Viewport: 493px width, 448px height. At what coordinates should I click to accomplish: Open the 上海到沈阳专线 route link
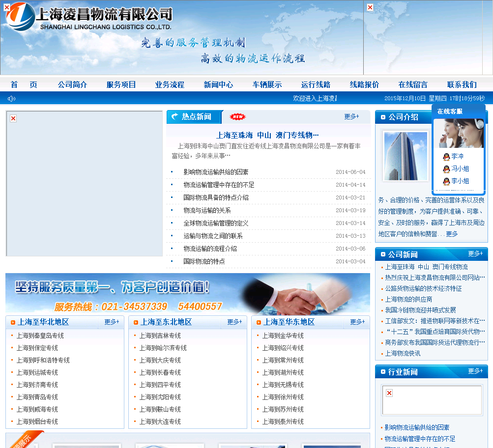pos(160,397)
